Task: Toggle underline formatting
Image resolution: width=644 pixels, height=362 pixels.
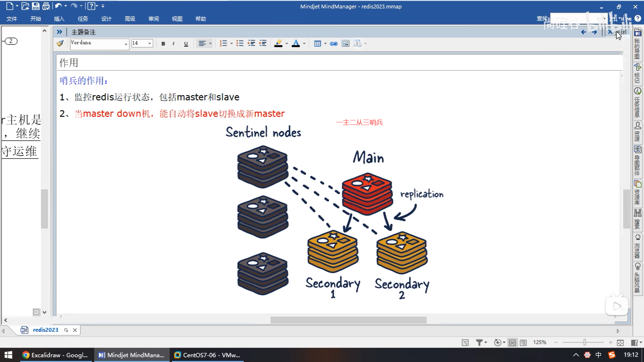Action: click(x=186, y=44)
